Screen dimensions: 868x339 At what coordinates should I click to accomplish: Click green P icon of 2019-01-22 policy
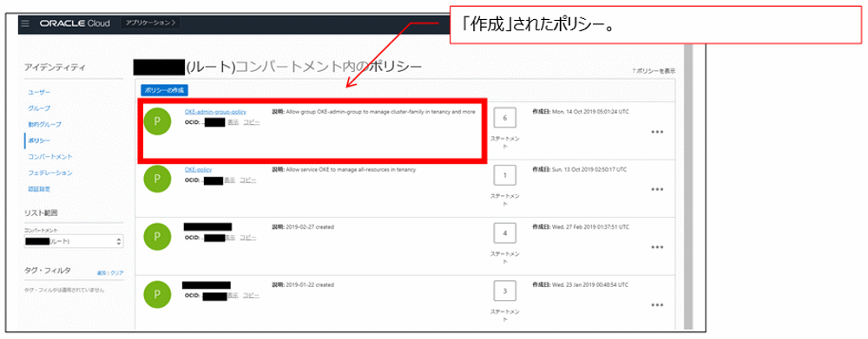pos(157,294)
